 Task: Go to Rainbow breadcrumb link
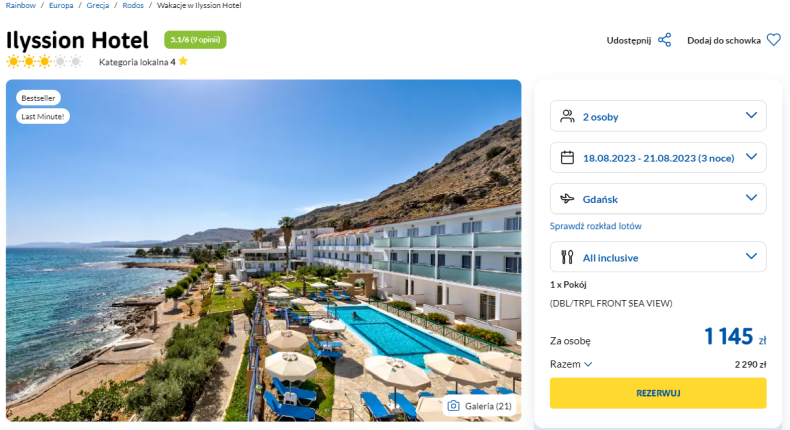(x=21, y=6)
